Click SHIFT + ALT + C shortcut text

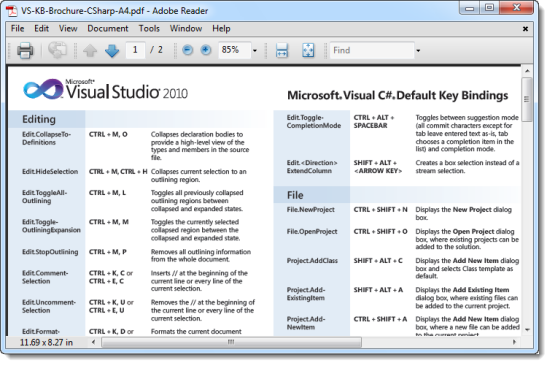click(x=378, y=261)
